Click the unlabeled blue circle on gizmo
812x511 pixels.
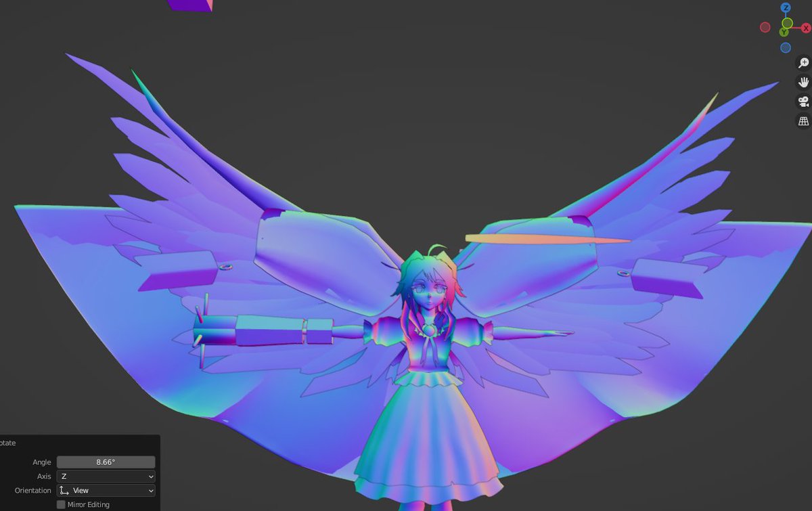coord(786,47)
